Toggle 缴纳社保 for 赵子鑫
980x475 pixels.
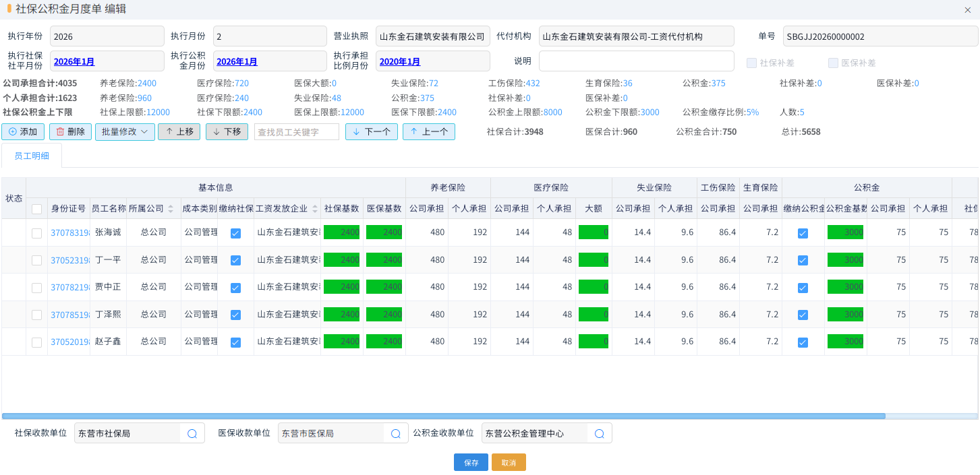pos(235,342)
